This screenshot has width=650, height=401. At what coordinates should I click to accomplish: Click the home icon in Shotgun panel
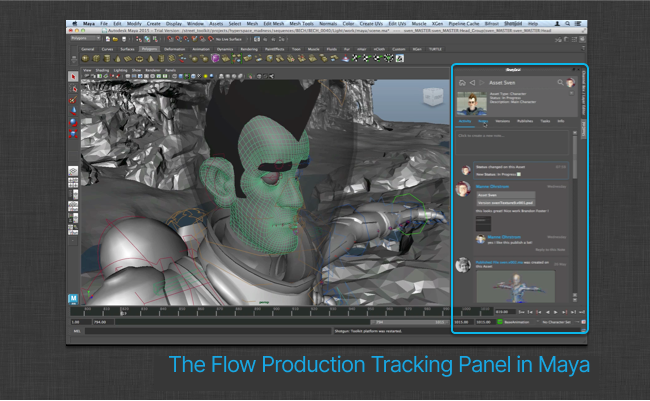[x=461, y=82]
